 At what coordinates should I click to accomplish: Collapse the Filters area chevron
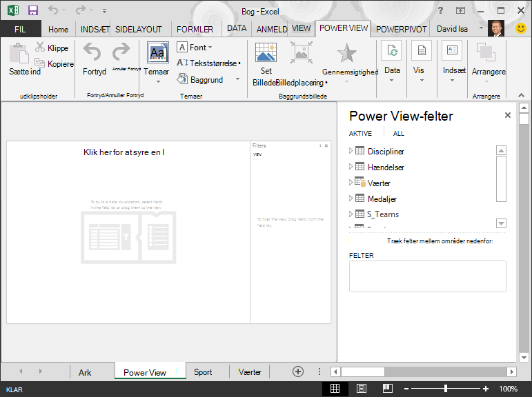(x=320, y=145)
